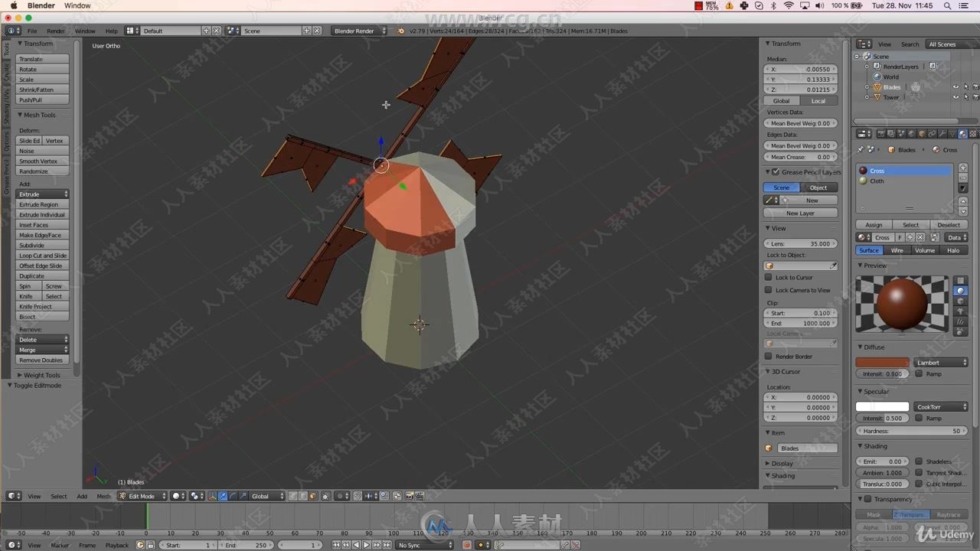Expand the Display panel
The image size is (980, 551).
tap(780, 463)
